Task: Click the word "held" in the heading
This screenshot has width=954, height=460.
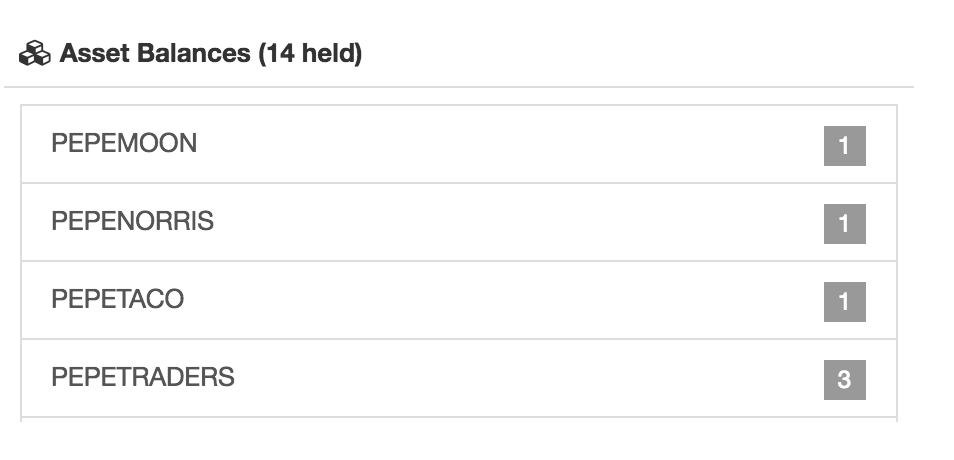Action: 329,54
